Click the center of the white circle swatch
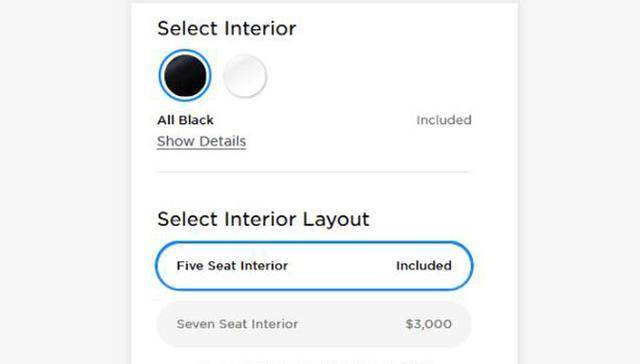Screen dimensions: 640x364 [244, 76]
